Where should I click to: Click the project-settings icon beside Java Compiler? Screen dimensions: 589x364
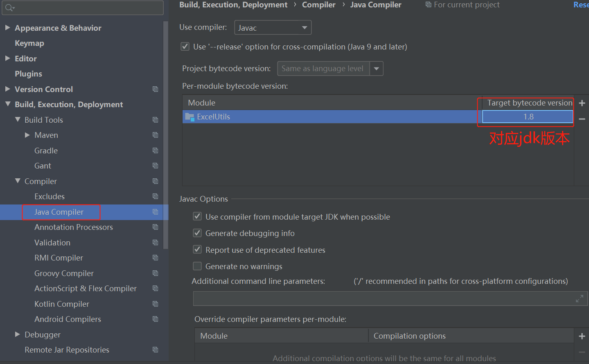pyautogui.click(x=155, y=212)
